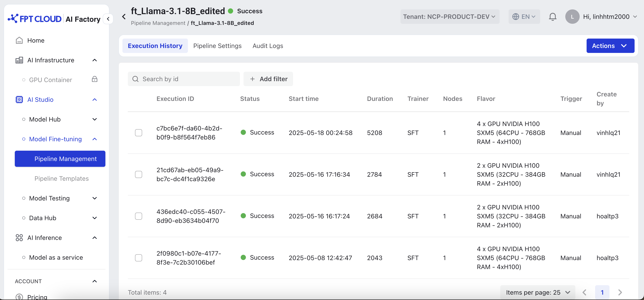Click the FPT Cloud logo
The height and width of the screenshot is (300, 644).
pos(35,19)
